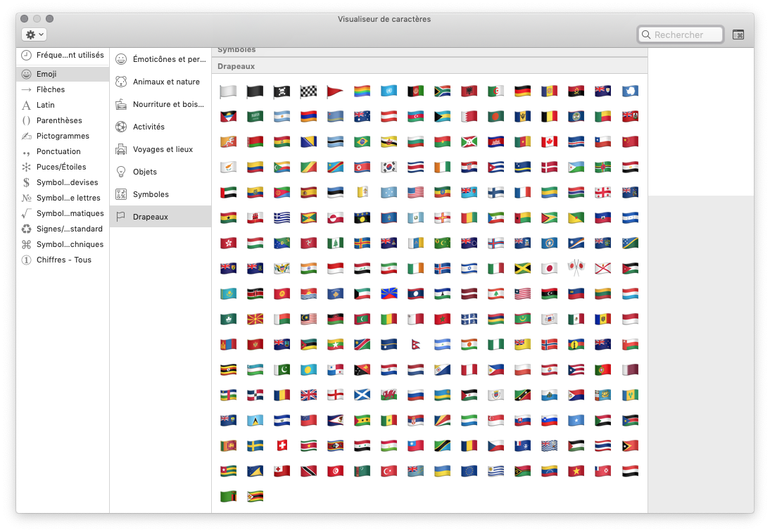The width and height of the screenshot is (770, 532).
Task: Open the Latin category
Action: 63,105
